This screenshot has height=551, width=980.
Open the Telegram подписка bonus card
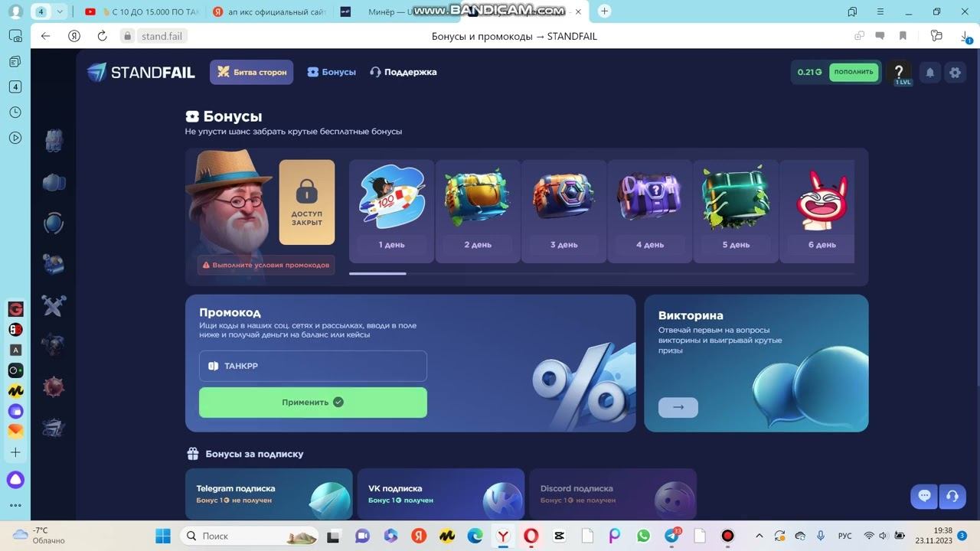[269, 494]
